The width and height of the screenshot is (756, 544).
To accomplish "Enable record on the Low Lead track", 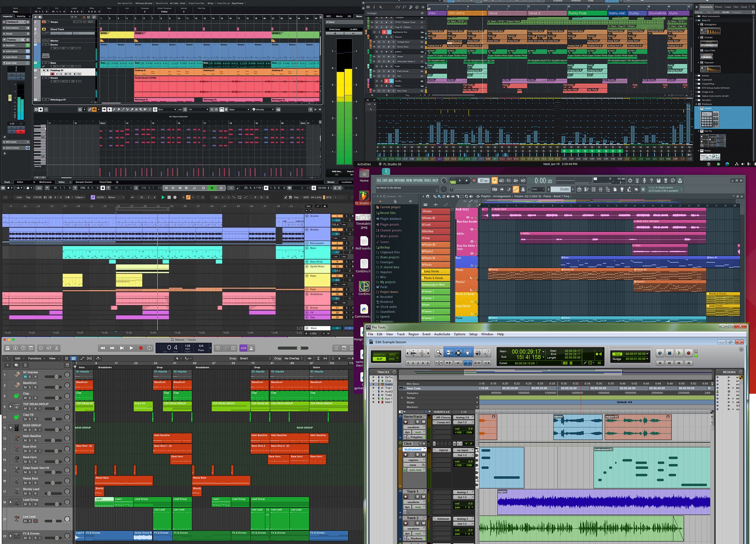I will click(x=35, y=521).
